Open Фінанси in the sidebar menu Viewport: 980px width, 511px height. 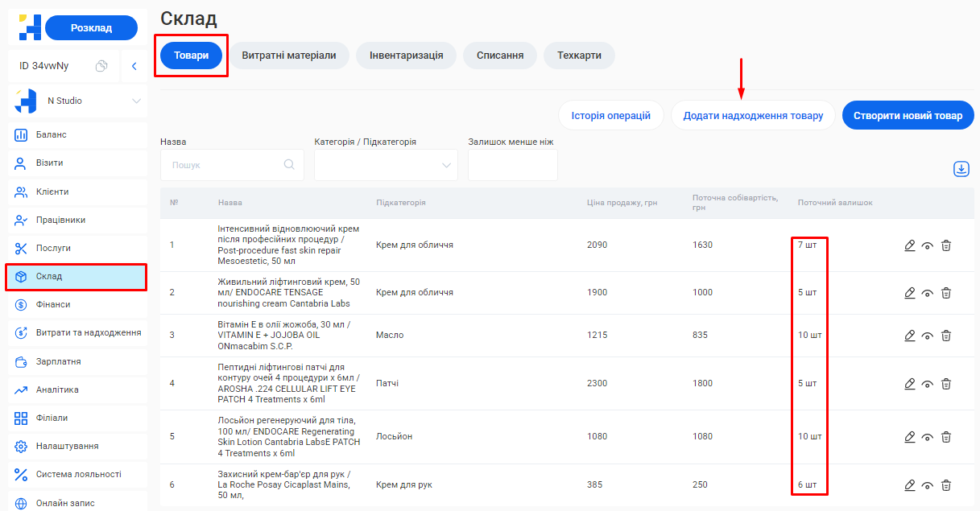click(53, 305)
